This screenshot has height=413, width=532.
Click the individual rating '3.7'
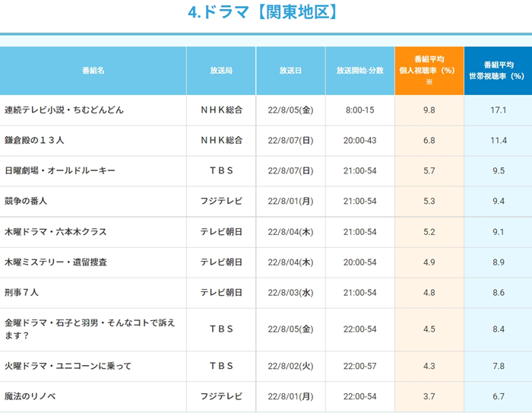(429, 396)
